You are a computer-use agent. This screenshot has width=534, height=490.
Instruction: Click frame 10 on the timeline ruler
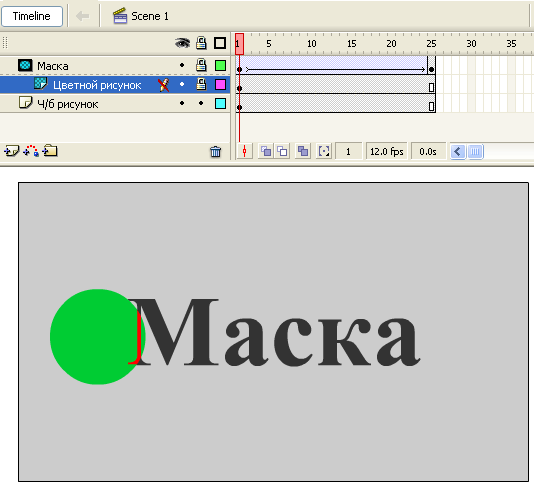311,44
